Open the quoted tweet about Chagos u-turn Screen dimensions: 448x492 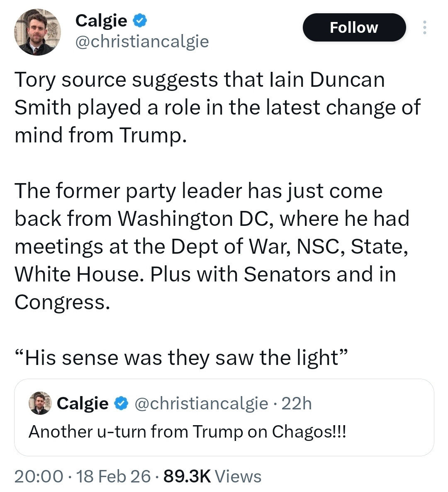tap(224, 432)
